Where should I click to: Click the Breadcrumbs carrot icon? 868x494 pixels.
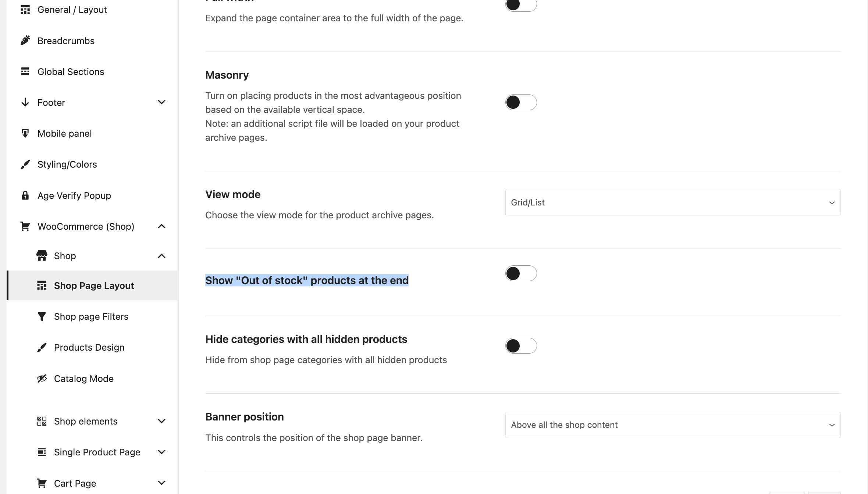25,40
